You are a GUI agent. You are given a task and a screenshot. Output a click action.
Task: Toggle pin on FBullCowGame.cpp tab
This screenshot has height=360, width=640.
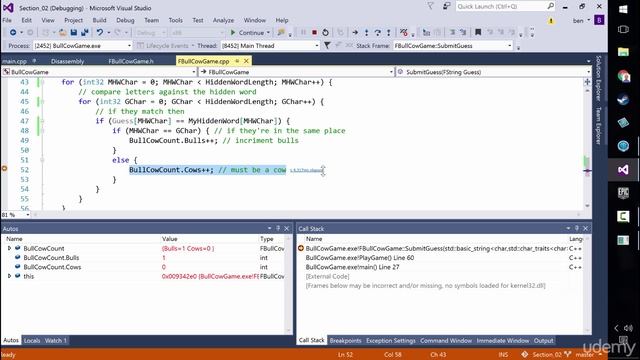coord(237,61)
